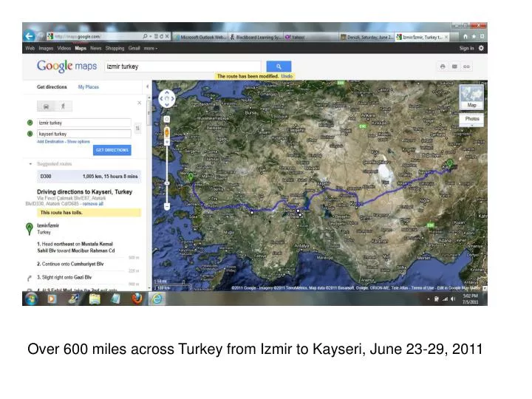
Task: Open Videos in Google top bar
Action: 64,49
